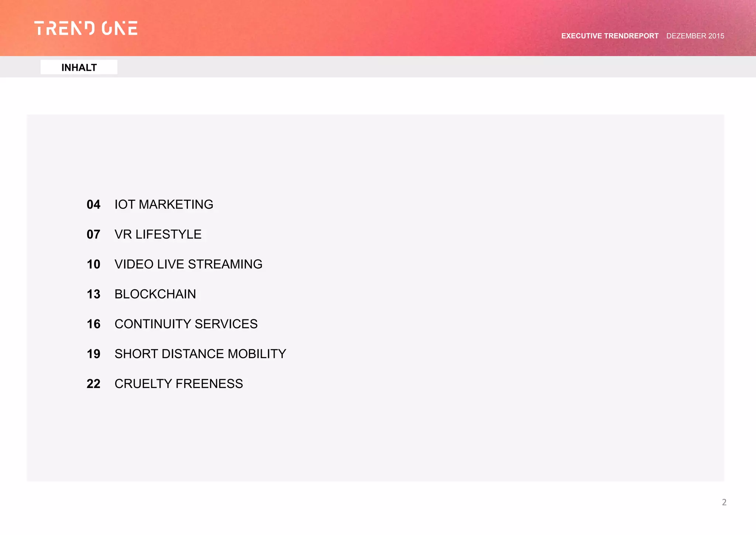Click the slide number 2 in the corner

[724, 502]
